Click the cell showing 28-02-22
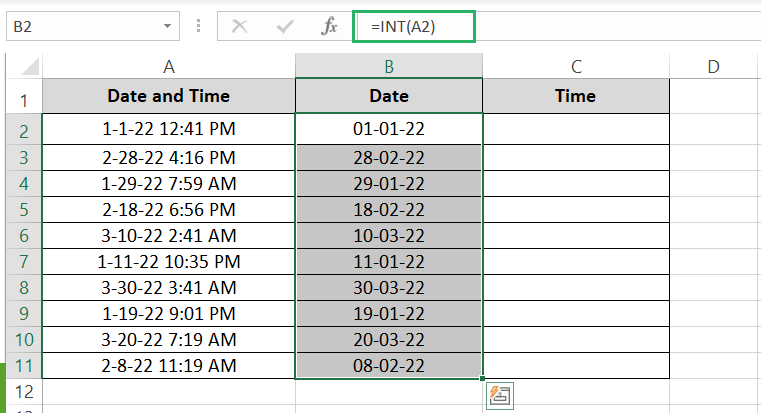 click(389, 158)
